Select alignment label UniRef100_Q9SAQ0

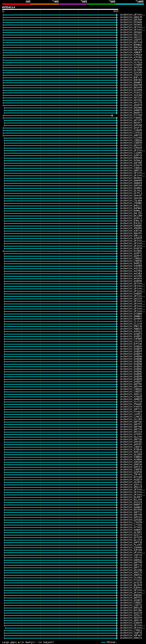point(131,32)
